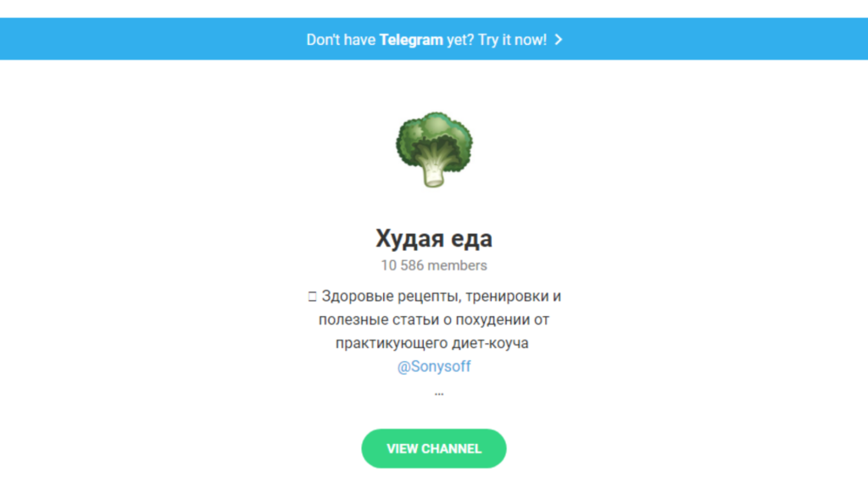Expand the description via the three-dots ellipsis
Screen dimensions: 868x488
tap(439, 394)
